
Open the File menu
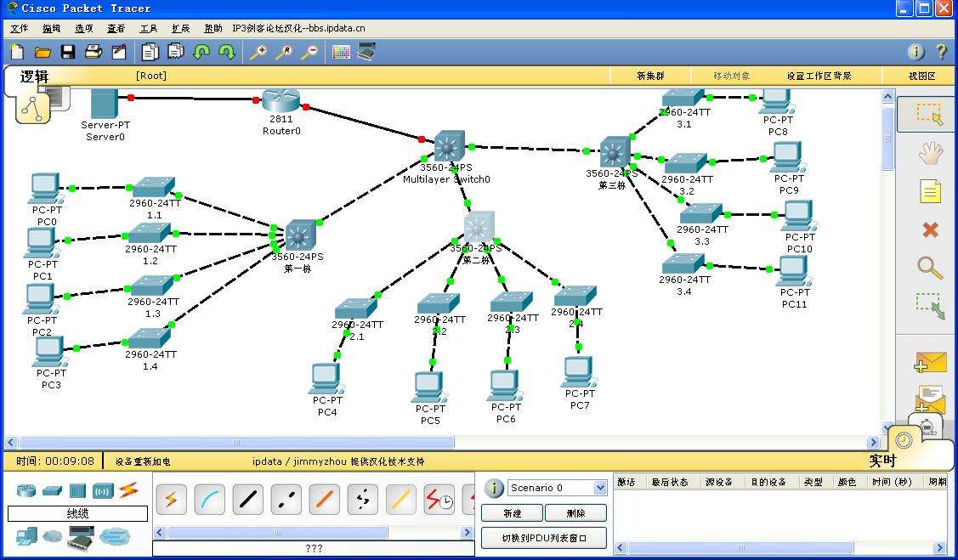tap(20, 28)
